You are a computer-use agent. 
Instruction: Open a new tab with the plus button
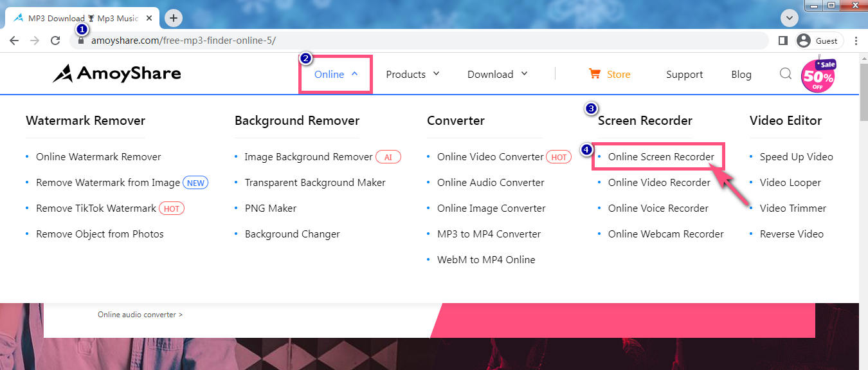pyautogui.click(x=174, y=18)
